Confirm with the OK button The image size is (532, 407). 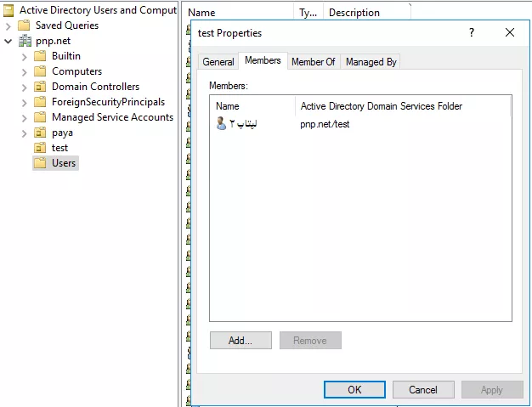354,389
